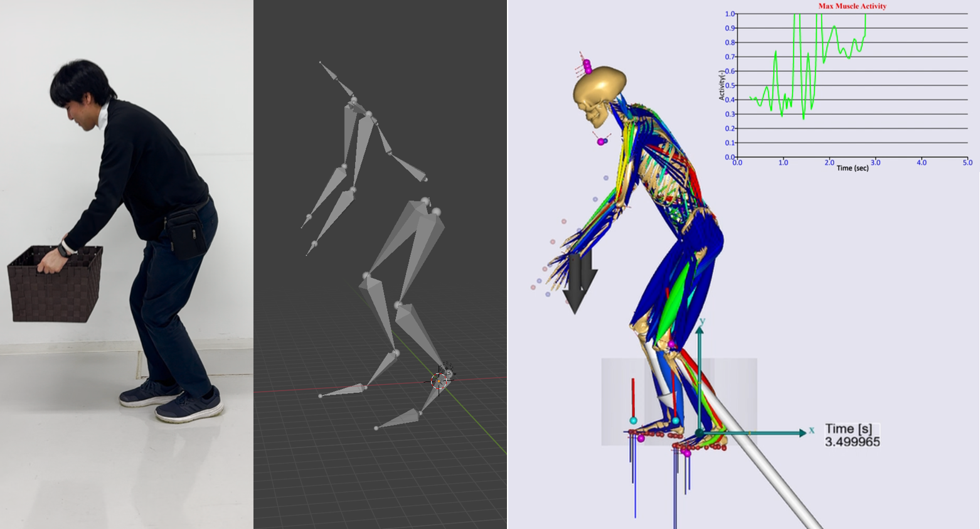Select the Time [s] label text

pos(848,429)
